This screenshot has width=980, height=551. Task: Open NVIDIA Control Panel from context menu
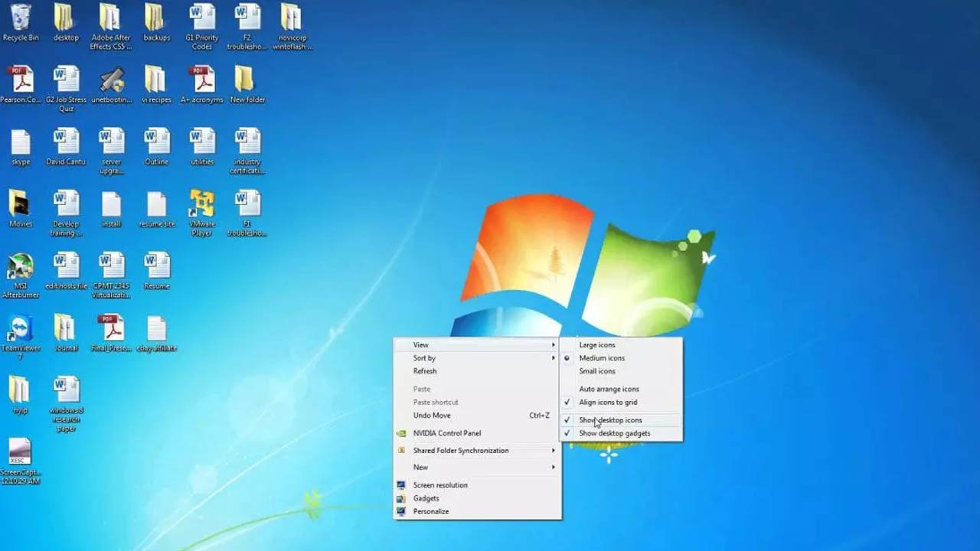pos(447,433)
